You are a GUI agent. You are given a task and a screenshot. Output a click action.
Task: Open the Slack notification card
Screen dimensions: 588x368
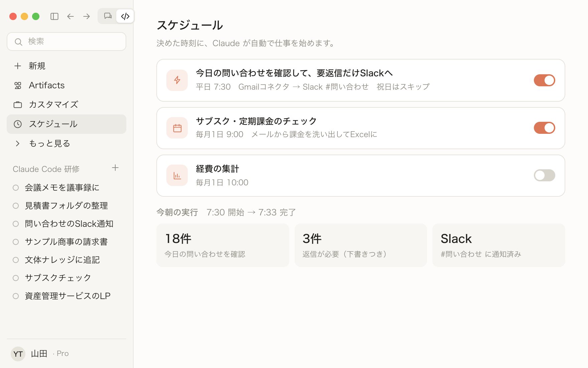499,245
